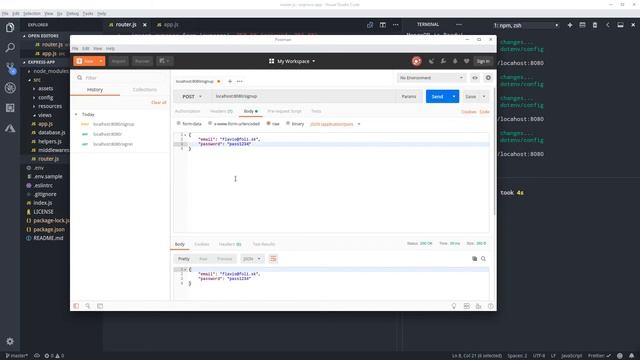Screen dimensions: 640x360
Task: Open VS Code Debug activity icon
Action: pyautogui.click(x=10, y=88)
